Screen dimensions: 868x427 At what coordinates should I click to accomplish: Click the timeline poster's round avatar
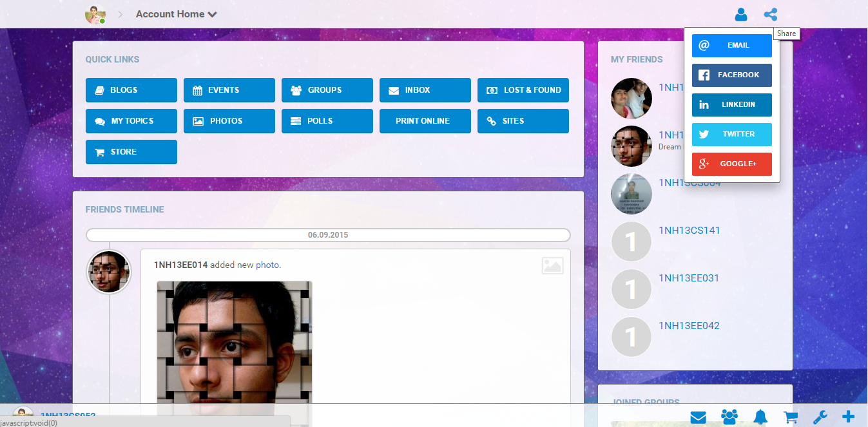109,272
